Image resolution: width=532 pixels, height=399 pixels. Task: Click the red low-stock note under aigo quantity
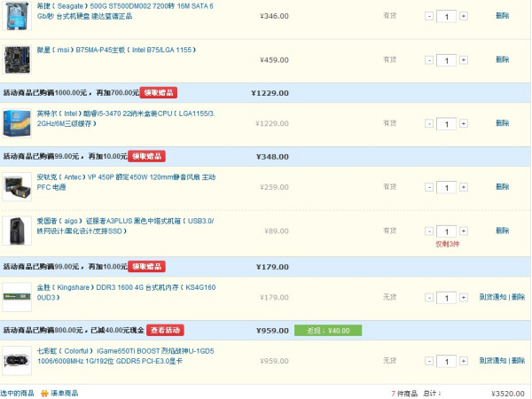pos(447,245)
